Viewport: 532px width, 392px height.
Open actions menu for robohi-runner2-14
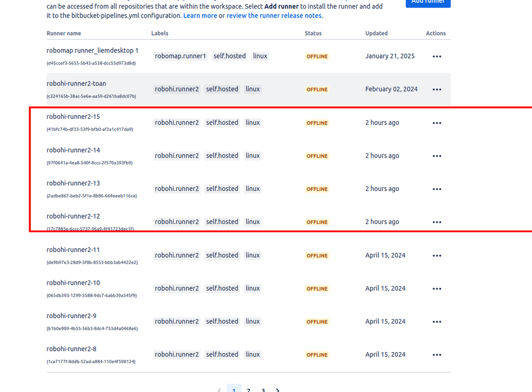(437, 156)
